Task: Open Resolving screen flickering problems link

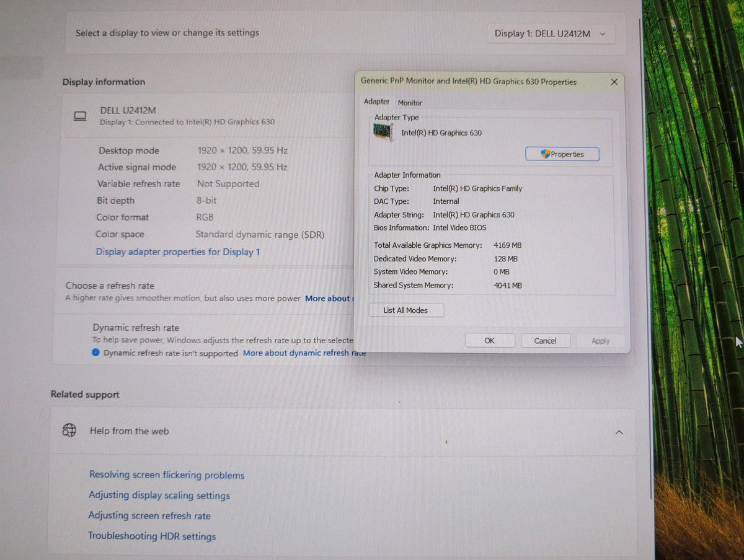Action: point(167,475)
